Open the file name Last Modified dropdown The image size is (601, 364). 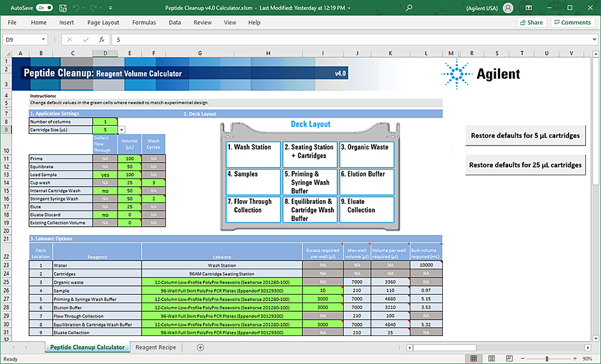(349, 8)
